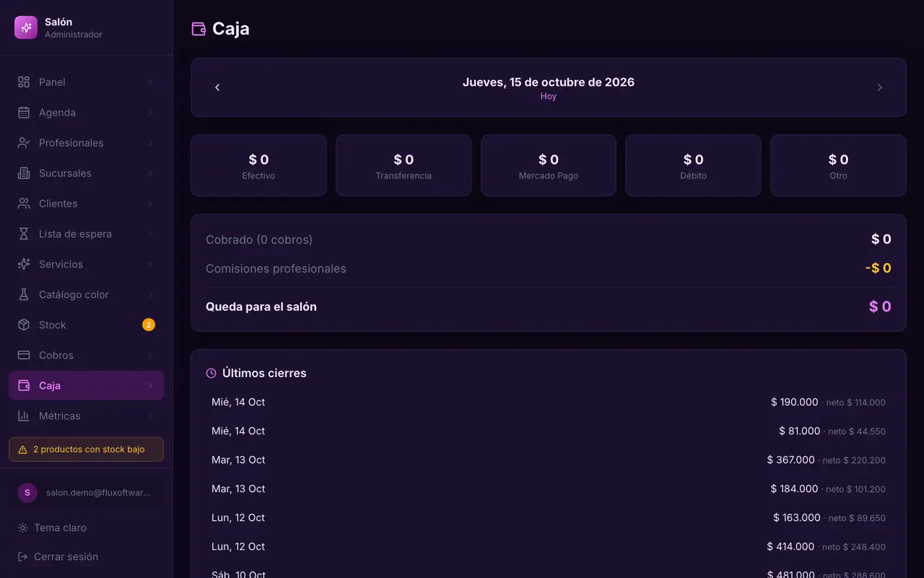Go to next day with right chevron
This screenshot has width=924, height=578.
click(x=879, y=87)
